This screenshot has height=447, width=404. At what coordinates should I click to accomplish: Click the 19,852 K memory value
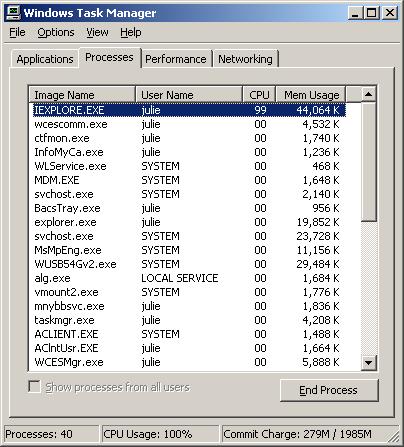click(x=318, y=222)
